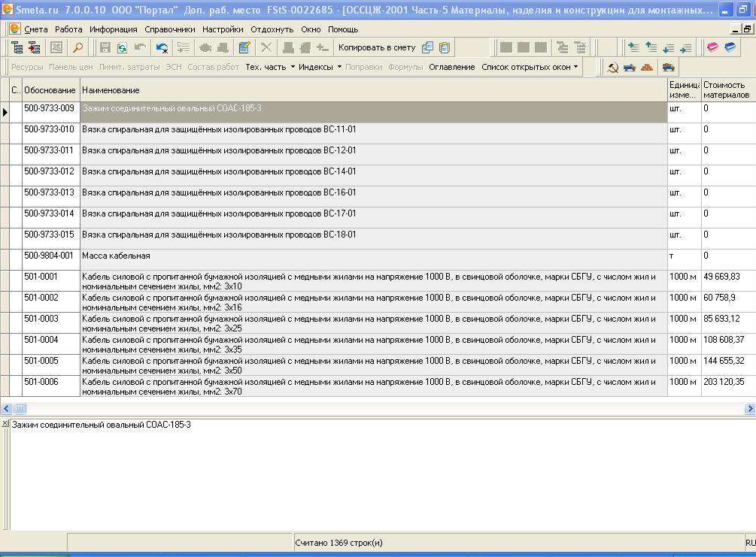Click the 'Панель цен' toolbar button

coord(71,67)
